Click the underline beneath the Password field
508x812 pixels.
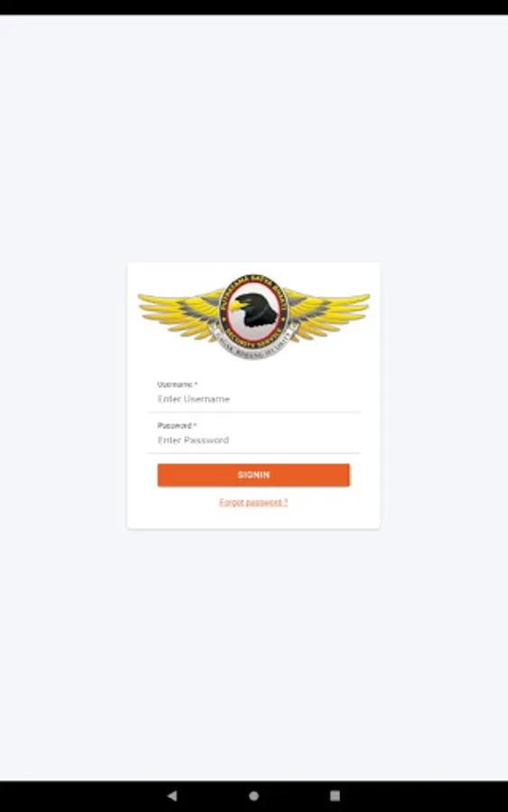254,453
